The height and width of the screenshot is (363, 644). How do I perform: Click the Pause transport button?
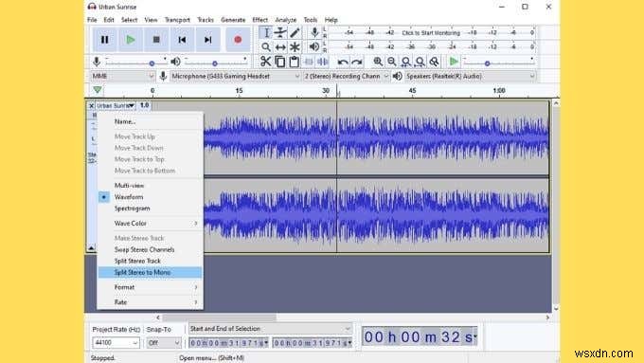[105, 40]
